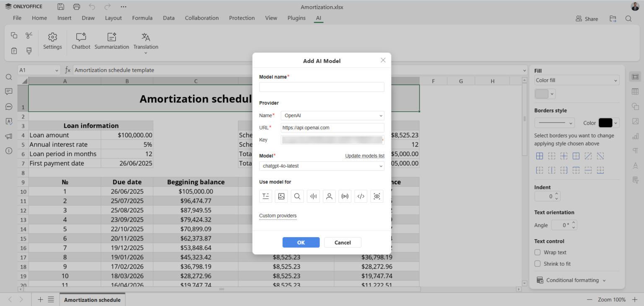Click the Copy style paintbrush icon
Image resolution: width=644 pixels, height=306 pixels.
click(x=29, y=51)
